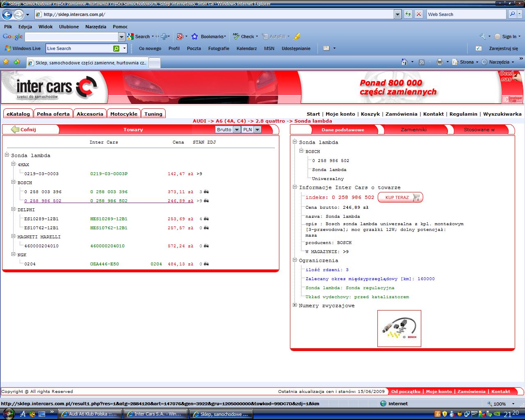The image size is (525, 420).
Task: Click into the Google toolbar search box
Action: pyautogui.click(x=72, y=37)
